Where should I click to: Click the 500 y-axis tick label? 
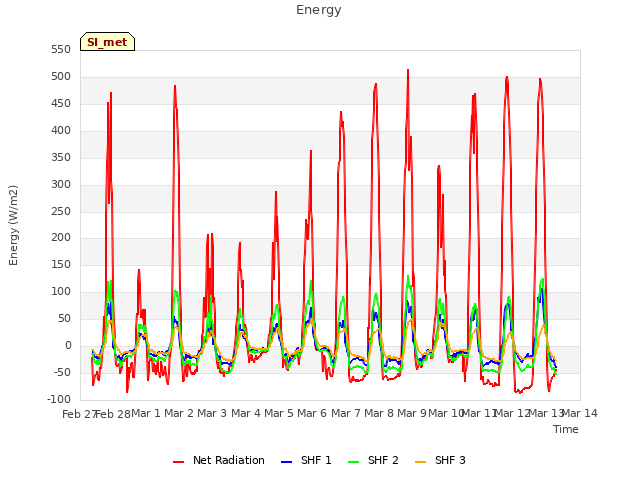click(x=61, y=77)
